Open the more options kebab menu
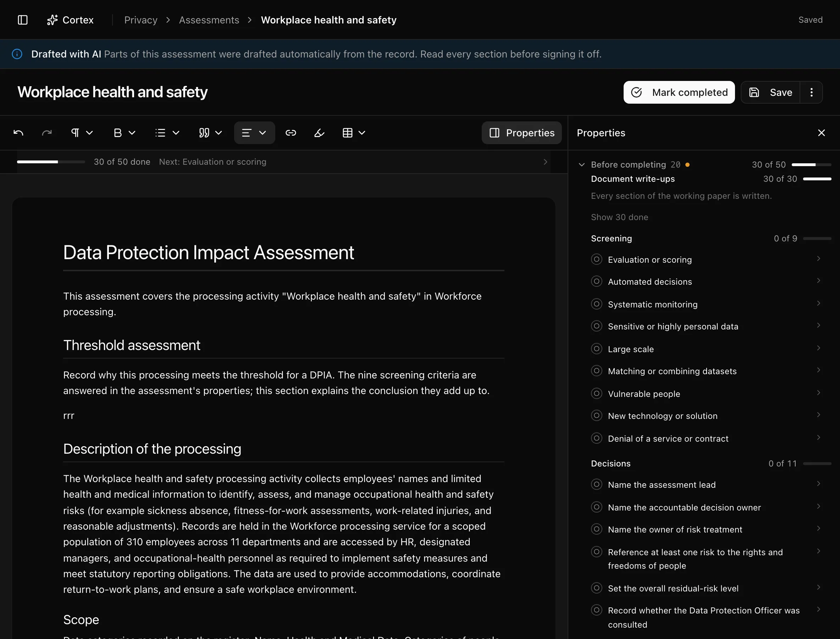This screenshot has height=639, width=840. (x=812, y=92)
